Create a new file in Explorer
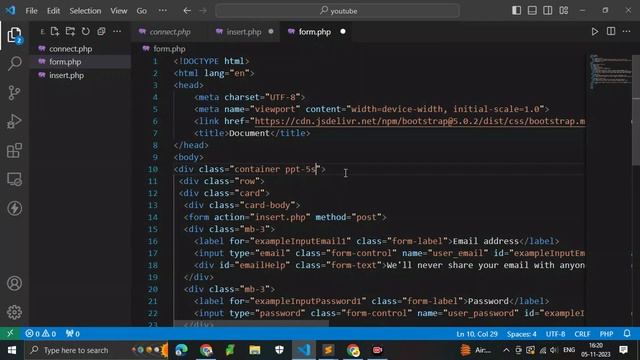The image size is (640, 360). click(x=55, y=31)
